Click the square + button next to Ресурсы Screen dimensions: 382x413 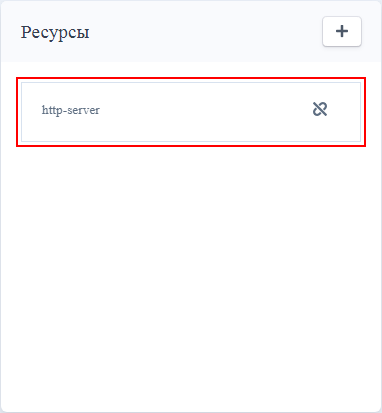tap(342, 31)
